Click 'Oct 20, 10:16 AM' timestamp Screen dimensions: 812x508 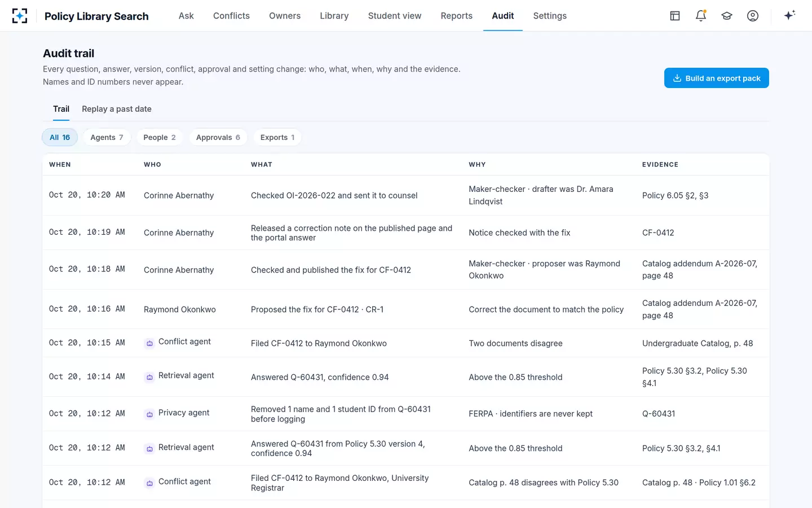click(x=87, y=309)
